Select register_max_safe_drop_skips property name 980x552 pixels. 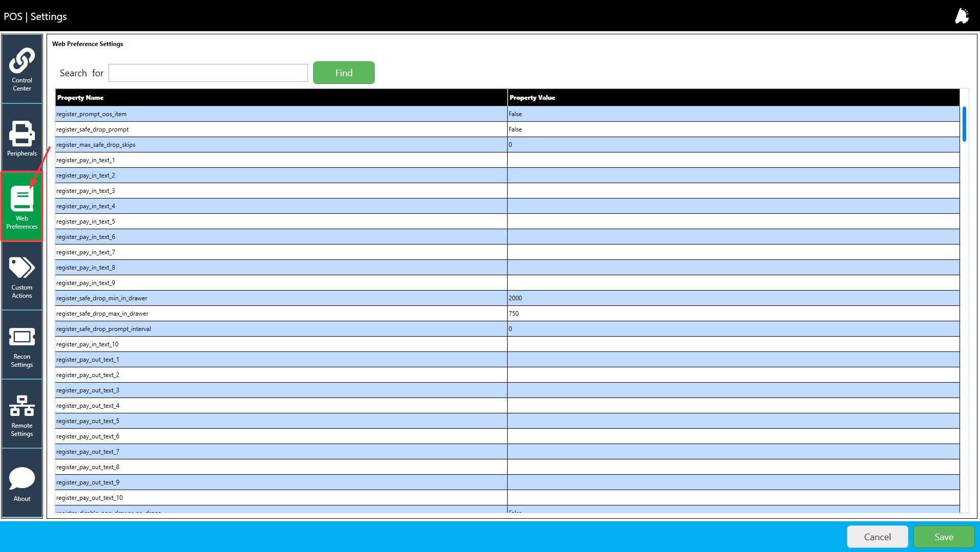pos(96,145)
